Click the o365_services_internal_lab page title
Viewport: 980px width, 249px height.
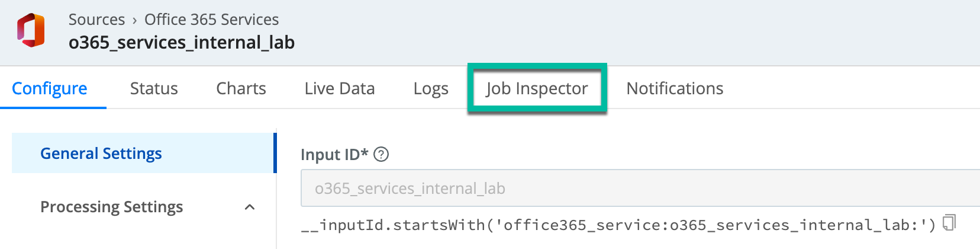(182, 43)
